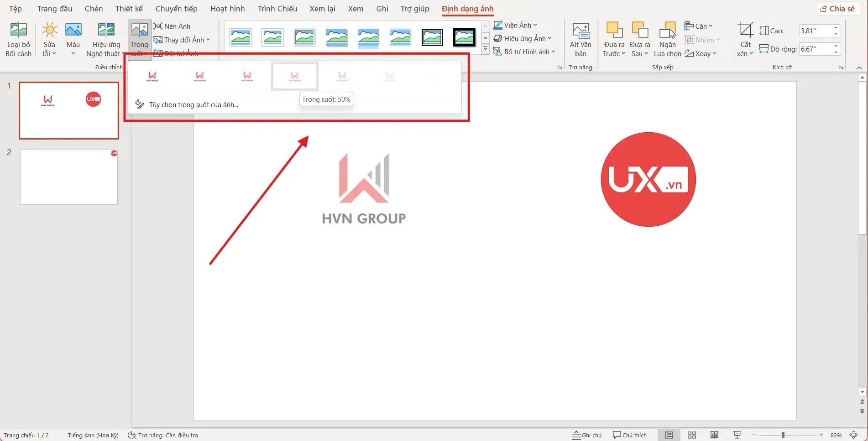868x441 pixels.
Task: Switch to Normal view in status bar
Action: coord(669,435)
